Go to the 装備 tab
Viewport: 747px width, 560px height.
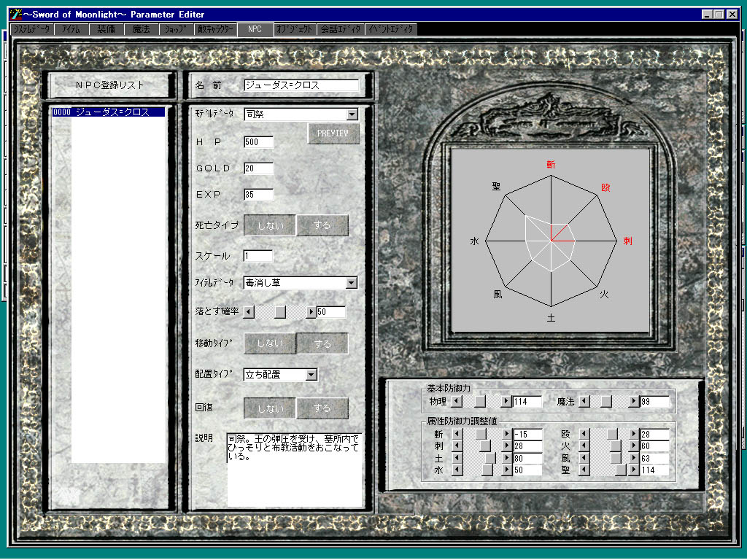pos(107,29)
